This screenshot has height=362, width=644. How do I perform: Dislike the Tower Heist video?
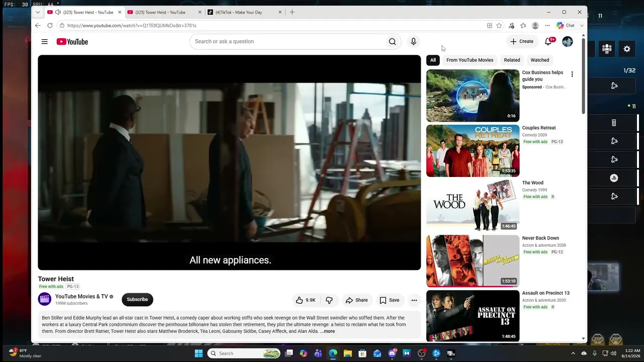[x=329, y=300]
